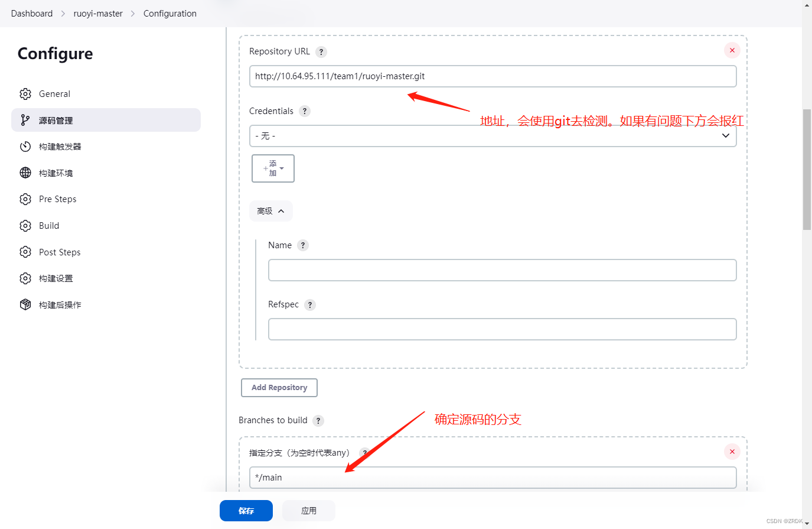Open help for 指定分支 field
Viewport: 812px width, 529px height.
[x=364, y=453]
